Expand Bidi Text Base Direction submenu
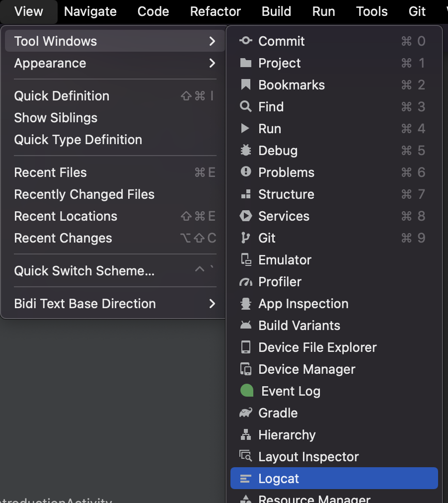448x503 pixels. (x=212, y=304)
